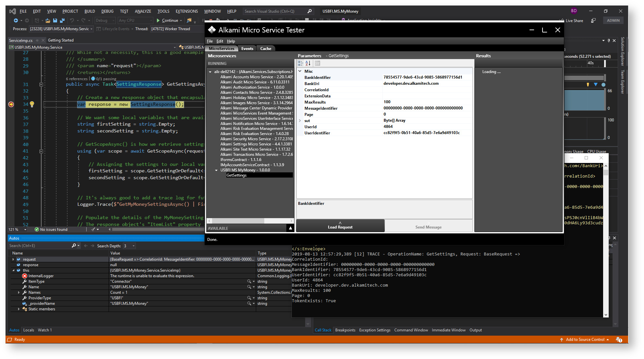Screen dimensions: 644x359
Task: Click the Open File folder icon
Action: [x=48, y=20]
